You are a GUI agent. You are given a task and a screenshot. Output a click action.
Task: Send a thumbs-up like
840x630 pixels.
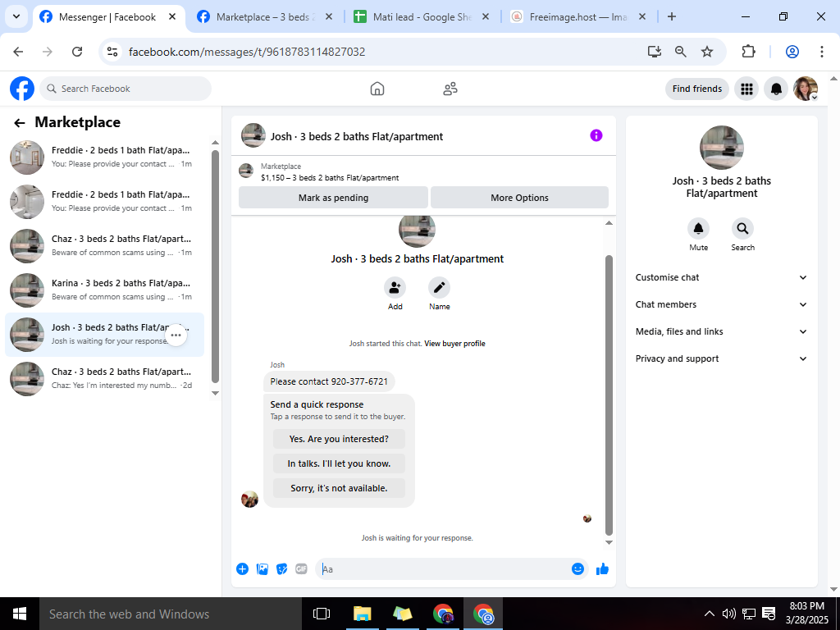click(602, 569)
